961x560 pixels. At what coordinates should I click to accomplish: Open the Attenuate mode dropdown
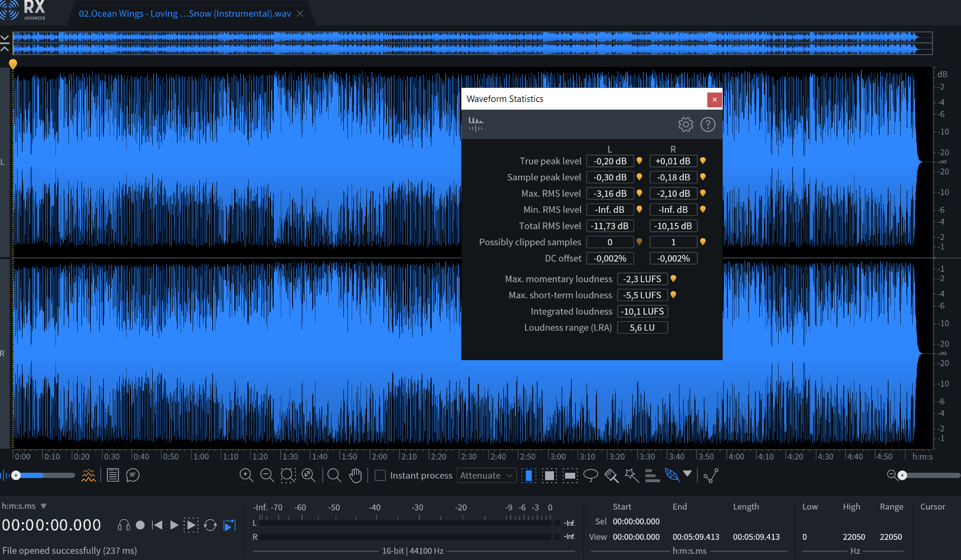487,475
